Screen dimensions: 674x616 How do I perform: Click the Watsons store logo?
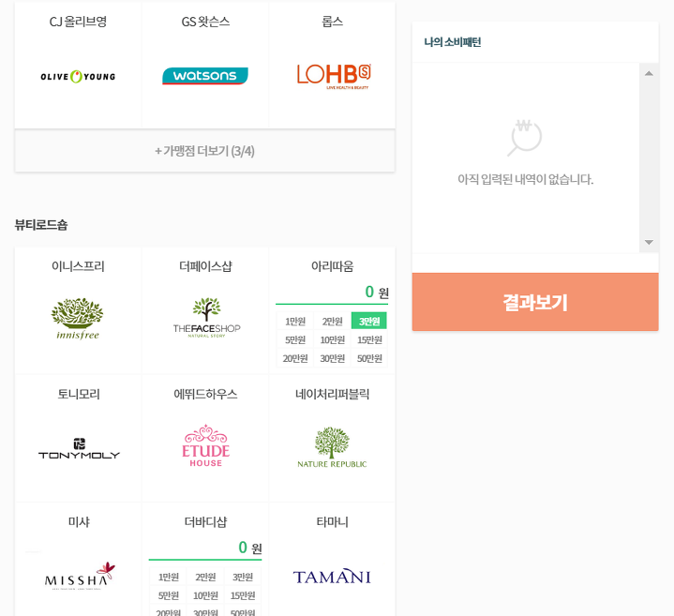coord(205,76)
